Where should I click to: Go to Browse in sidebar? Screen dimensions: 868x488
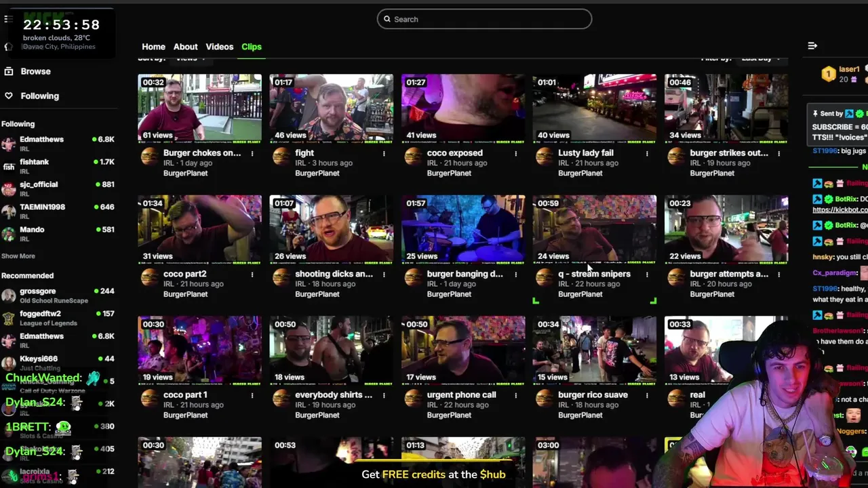click(x=35, y=71)
